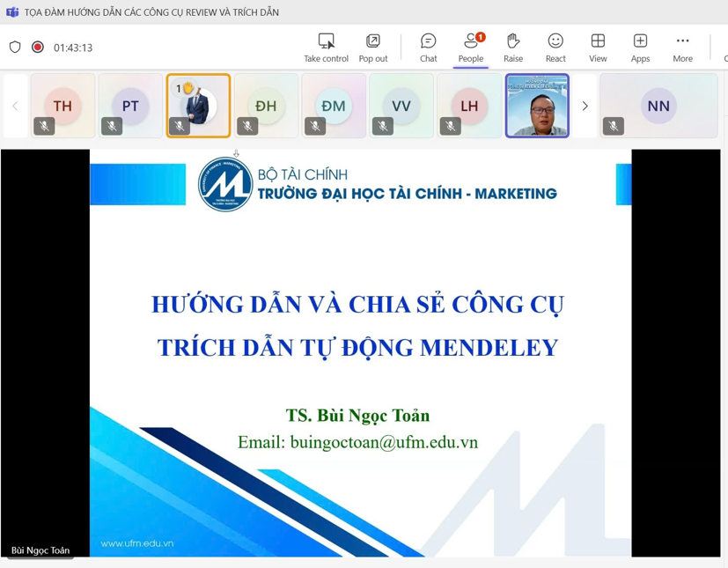This screenshot has height=568, width=728.
Task: Click the Bùi Ngọc Toản presenter name label
Action: 40,550
